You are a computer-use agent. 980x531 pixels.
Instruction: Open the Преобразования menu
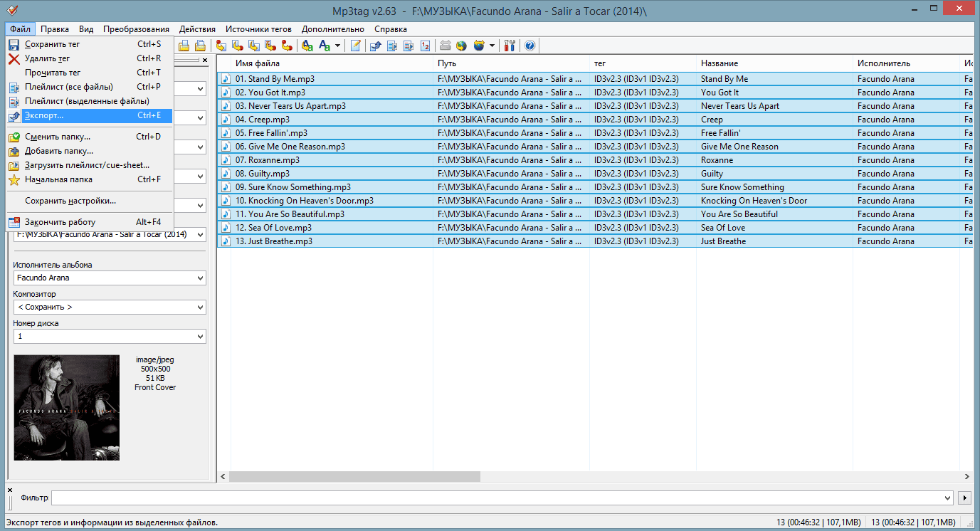[x=136, y=29]
